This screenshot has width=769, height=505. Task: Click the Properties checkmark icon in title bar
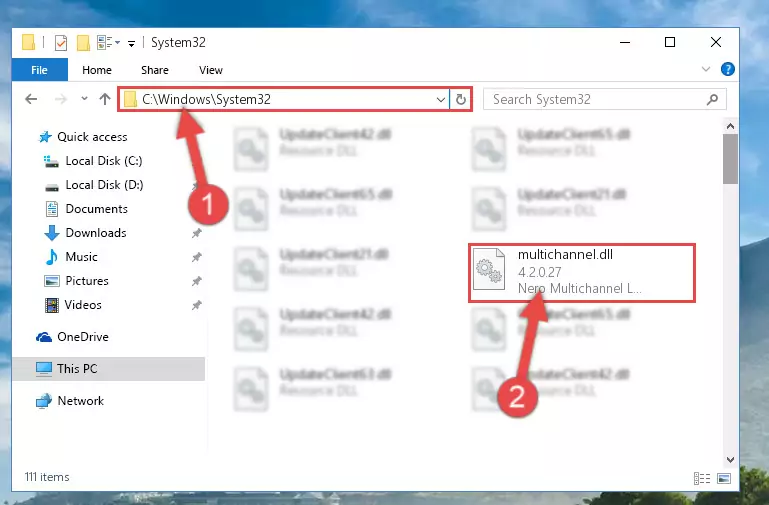pos(61,43)
